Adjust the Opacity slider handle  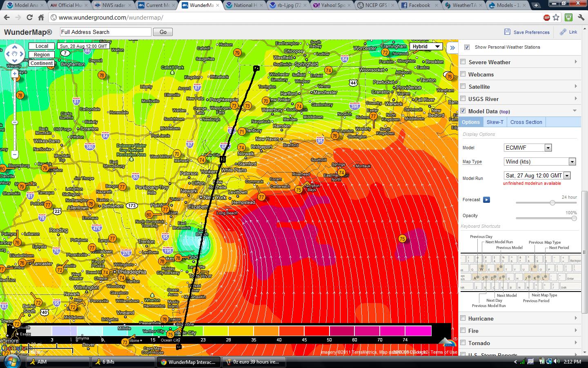(x=574, y=218)
